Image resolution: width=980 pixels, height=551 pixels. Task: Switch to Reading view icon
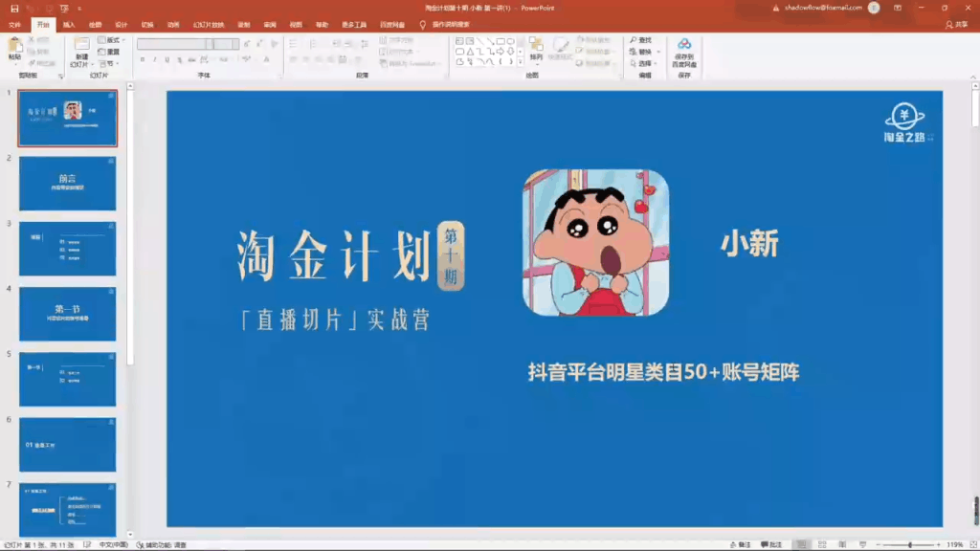[842, 544]
